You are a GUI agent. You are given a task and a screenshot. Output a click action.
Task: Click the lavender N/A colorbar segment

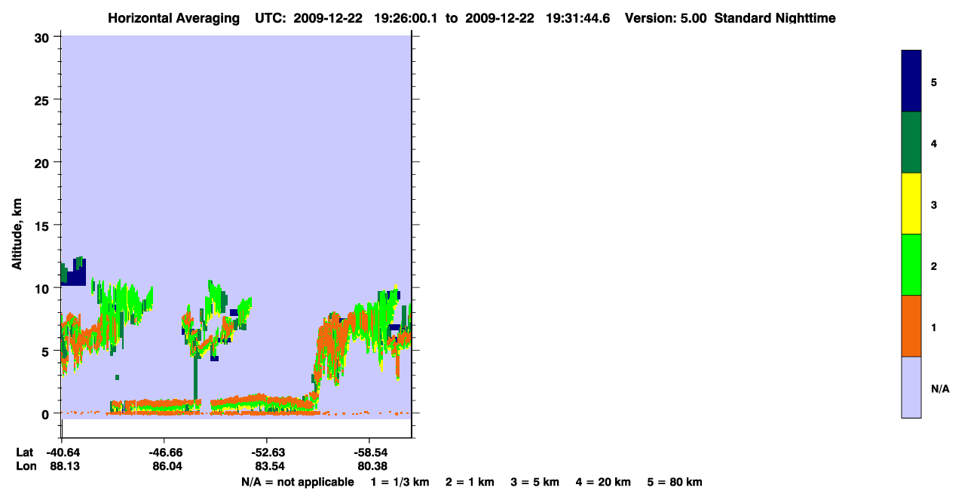pyautogui.click(x=911, y=387)
